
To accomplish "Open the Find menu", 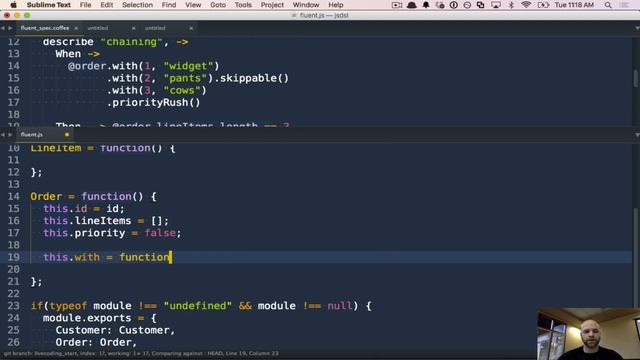I will (169, 5).
